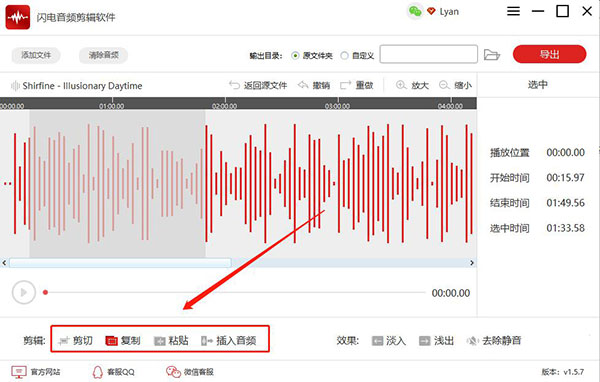Click the 粘贴 paste icon
The height and width of the screenshot is (382, 600).
(x=159, y=341)
